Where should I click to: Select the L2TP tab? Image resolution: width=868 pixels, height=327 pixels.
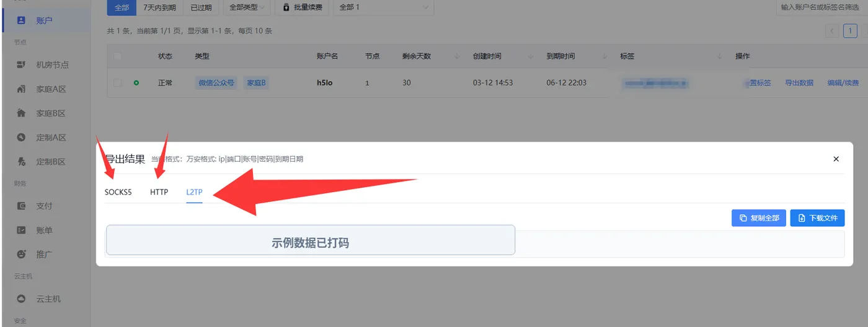(194, 192)
